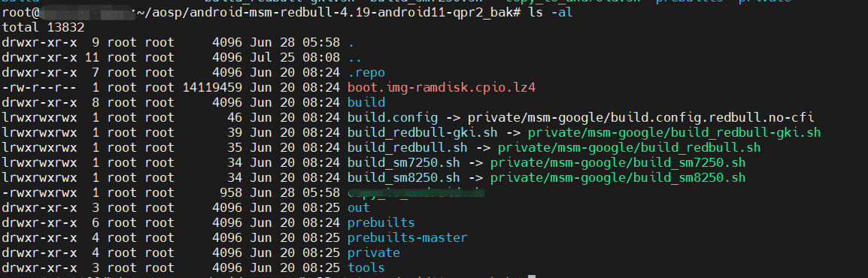Click the 'build_sm7250.sh' symlink name before the arrow
Image resolution: width=868 pixels, height=278 pixels.
tap(404, 162)
